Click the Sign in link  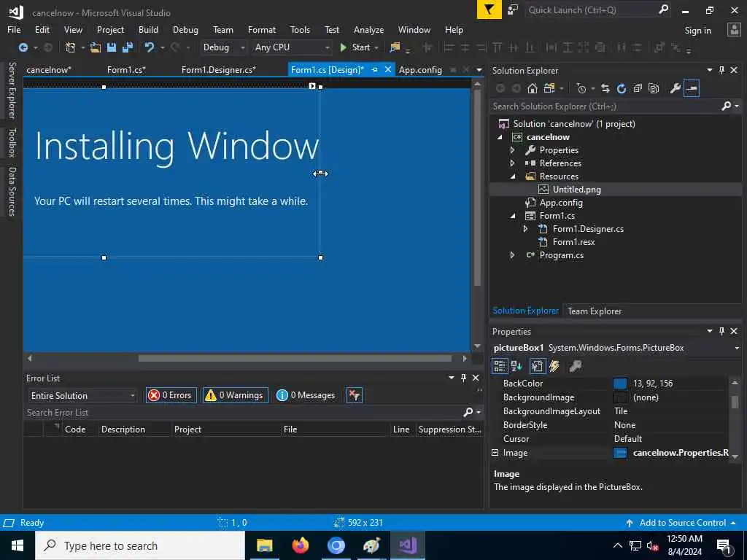pyautogui.click(x=697, y=31)
